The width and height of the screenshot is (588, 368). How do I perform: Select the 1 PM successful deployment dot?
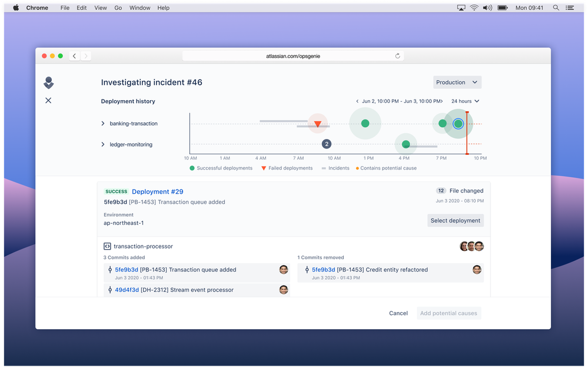pyautogui.click(x=366, y=124)
